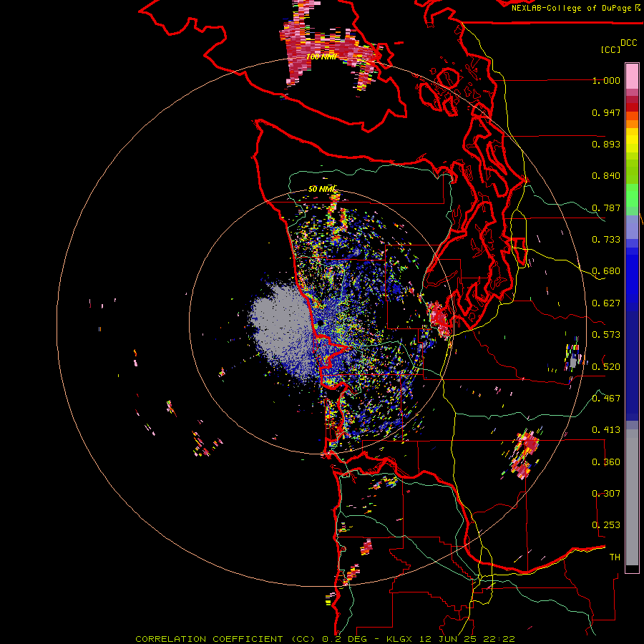This screenshot has width=644, height=644.
Task: Click the 0.520 legend value
Action: coord(606,367)
